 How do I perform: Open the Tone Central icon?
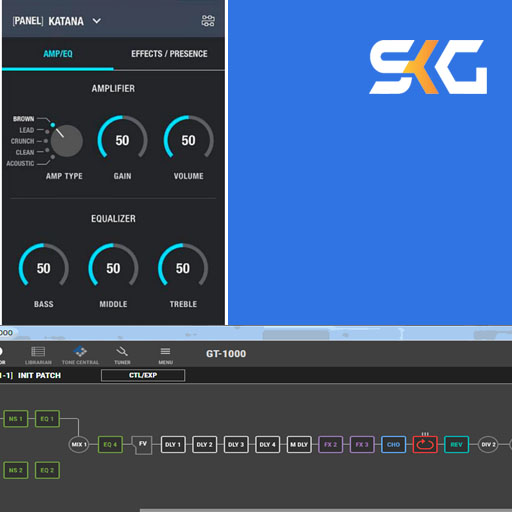[80, 355]
